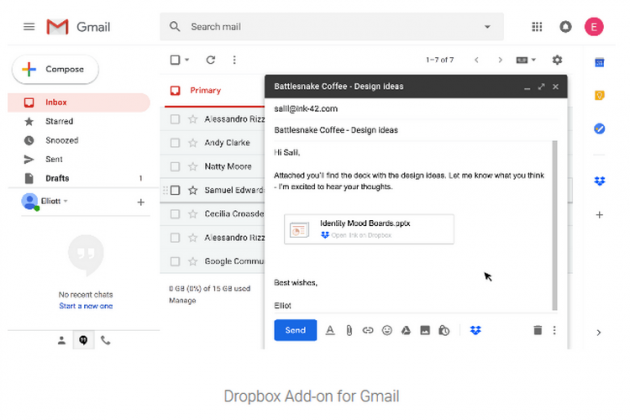Open Hangouts conversations tab
Screen dimensions: 630x420
pos(83,340)
